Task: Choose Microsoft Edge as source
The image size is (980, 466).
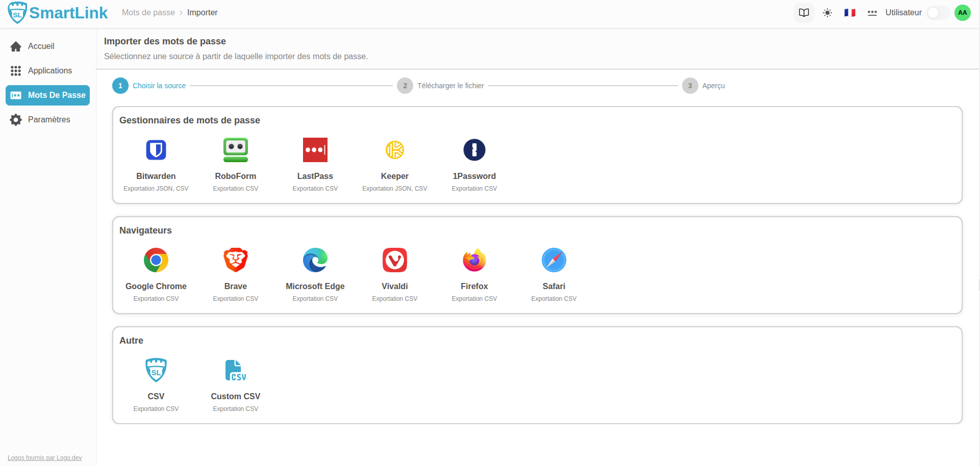Action: pyautogui.click(x=315, y=261)
